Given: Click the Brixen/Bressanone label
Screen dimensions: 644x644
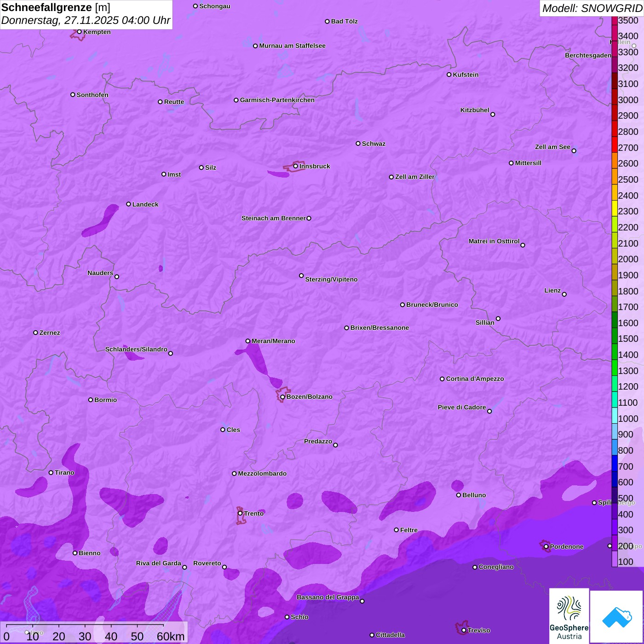Looking at the screenshot, I should (x=379, y=328).
